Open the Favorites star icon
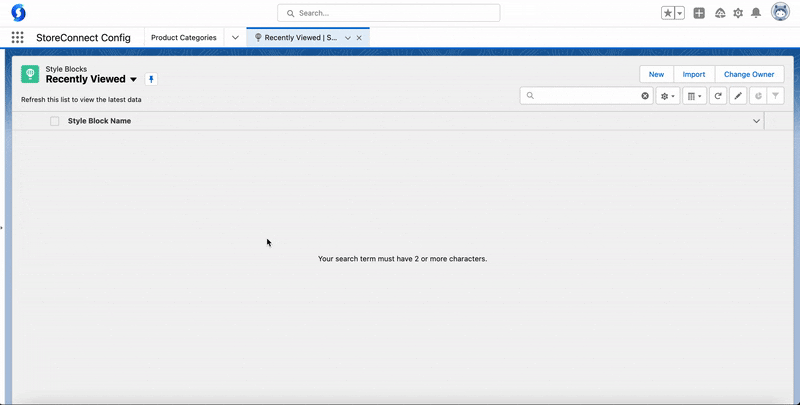 [x=667, y=13]
